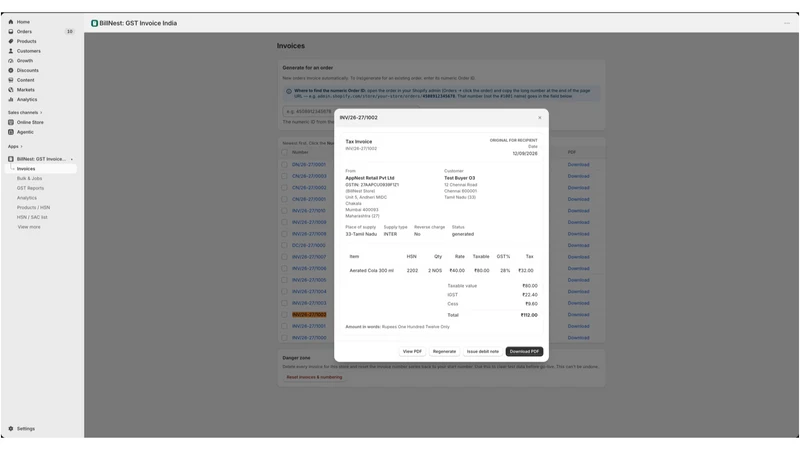Check the box for INV/26-27/1010
Viewport: 800px width, 450px height.
click(285, 211)
